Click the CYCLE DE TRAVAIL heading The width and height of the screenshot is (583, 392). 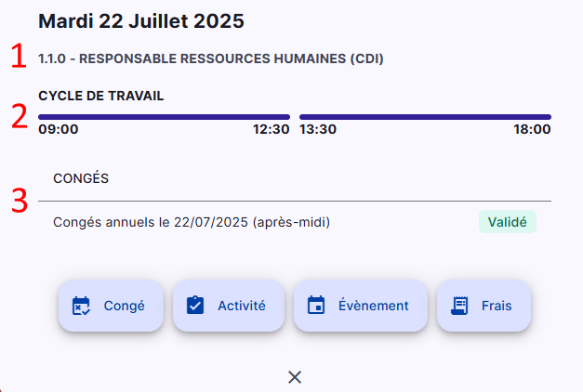100,96
